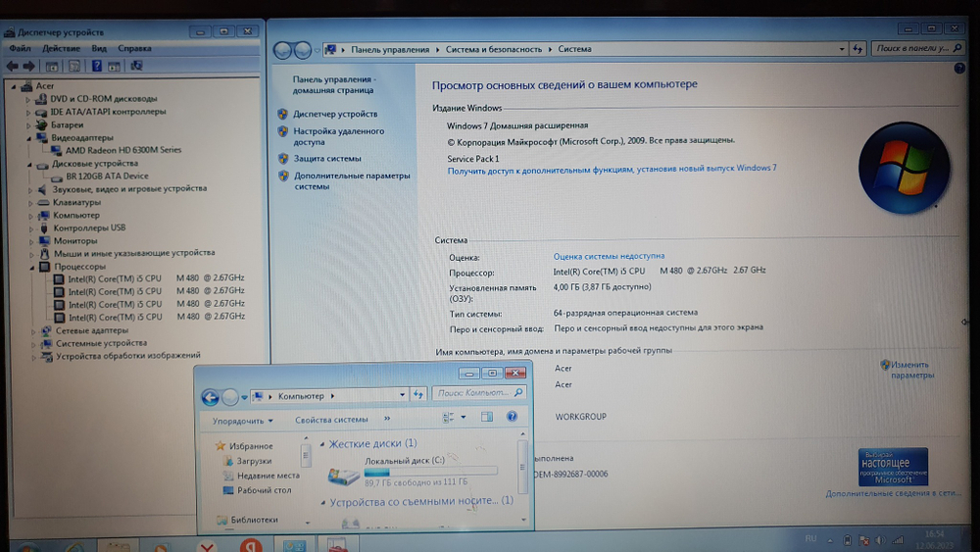Viewport: 980px width, 552px height.
Task: Click refresh button next to Control Panel address bar
Action: click(857, 49)
